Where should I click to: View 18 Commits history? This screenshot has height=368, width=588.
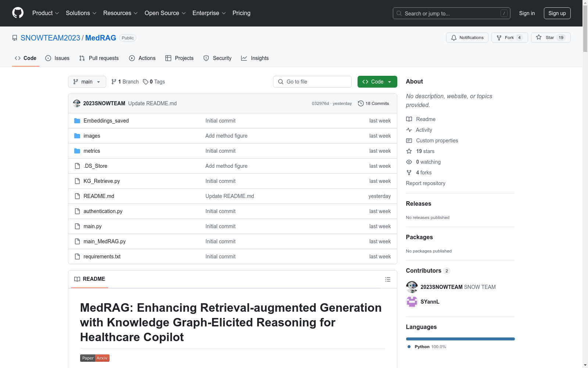(373, 103)
